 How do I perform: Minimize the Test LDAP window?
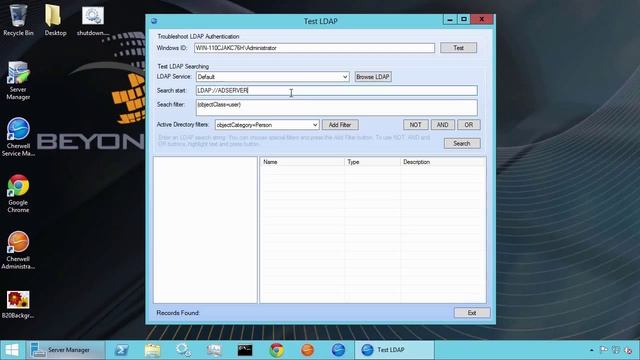[x=450, y=19]
